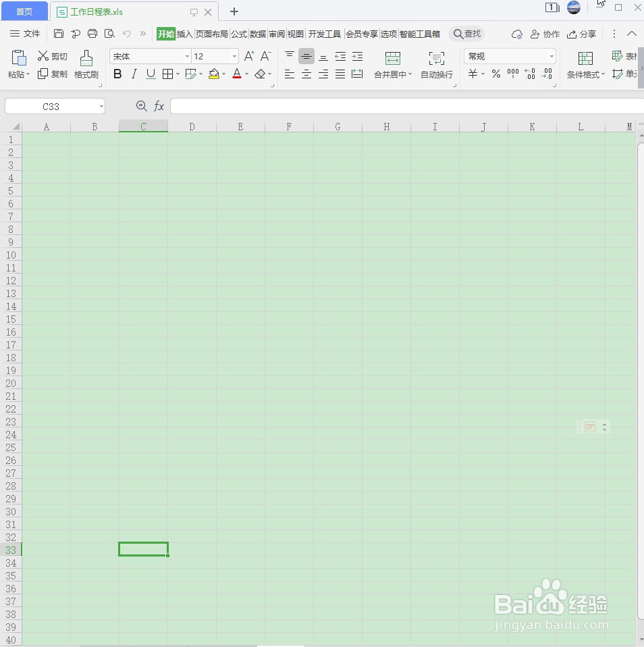Image resolution: width=644 pixels, height=647 pixels.
Task: Click the 协作 Collaborate button
Action: pos(545,34)
